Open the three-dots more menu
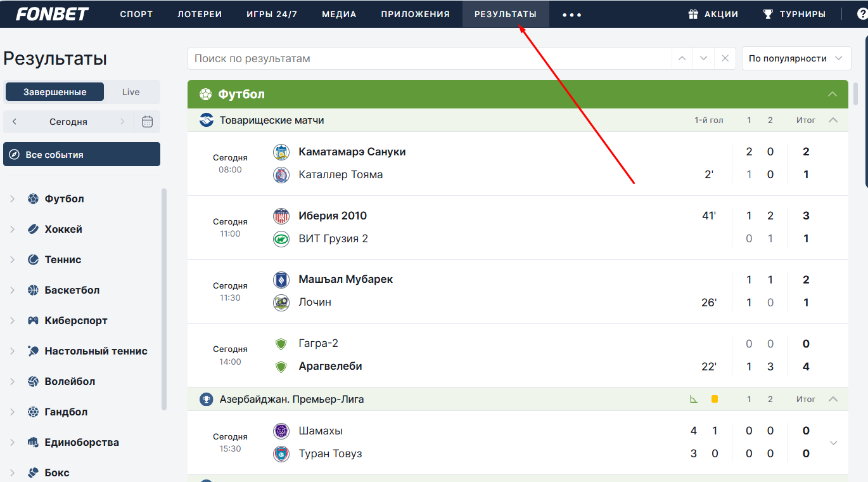868x482 pixels. point(571,15)
